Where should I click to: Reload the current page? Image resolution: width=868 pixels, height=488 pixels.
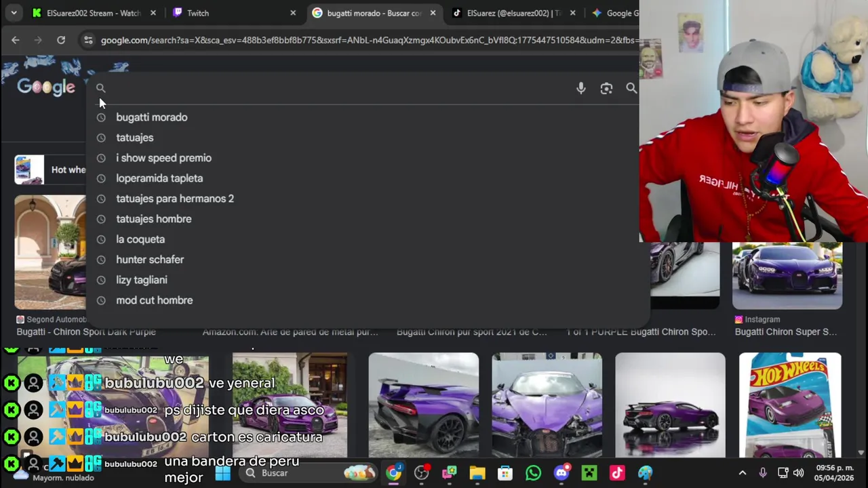[61, 40]
